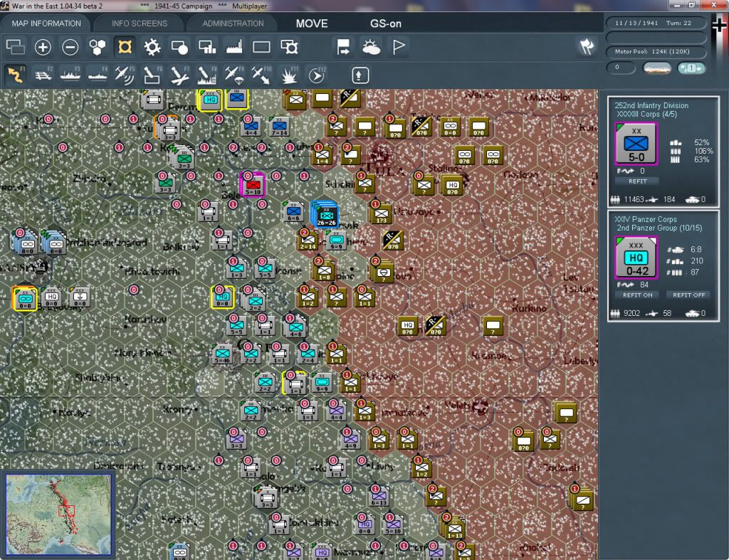This screenshot has width=729, height=560.
Task: Toggle the highlighted orange enemy-hex overlay
Action: coord(125,47)
